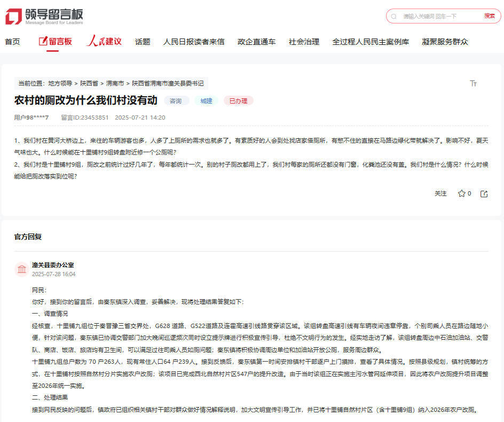Click the post date 2025-07-21 14:20
Image resolution: width=504 pixels, height=422 pixels.
[x=140, y=118]
